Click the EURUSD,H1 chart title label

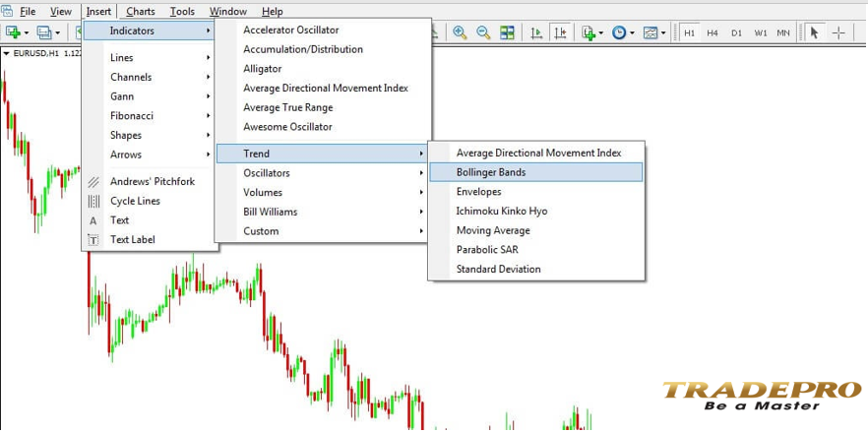click(36, 54)
